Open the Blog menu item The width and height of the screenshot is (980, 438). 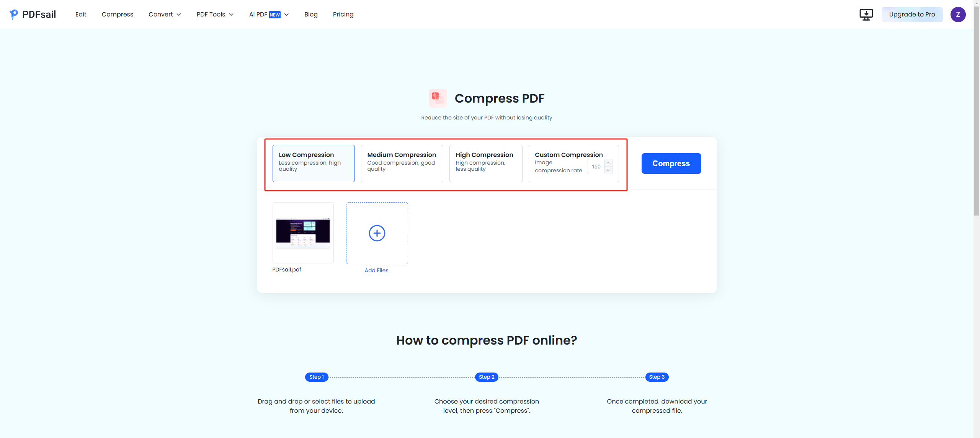click(310, 14)
